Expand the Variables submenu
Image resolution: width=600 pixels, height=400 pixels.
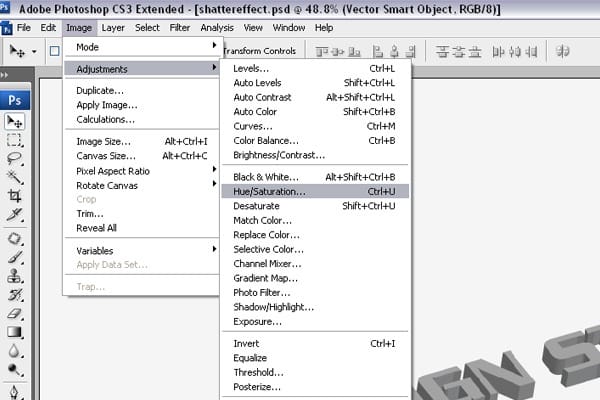pyautogui.click(x=141, y=251)
